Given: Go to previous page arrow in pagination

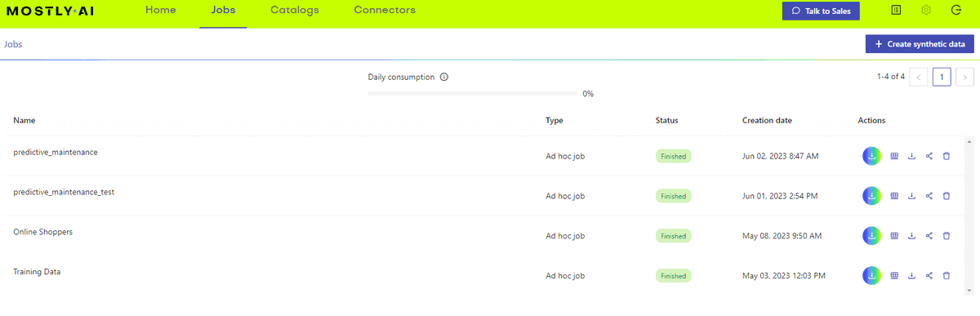Looking at the screenshot, I should tap(919, 78).
